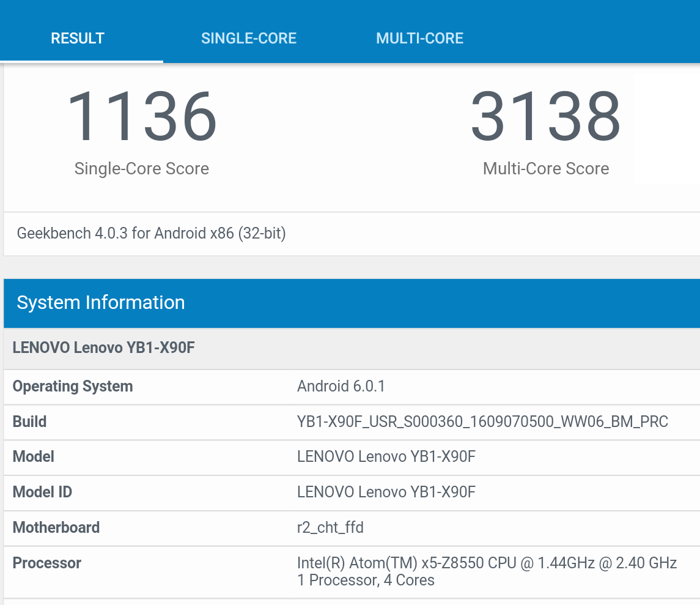Viewport: 700px width, 605px height.
Task: Select the r2_cht_ffd motherboard value
Action: coord(330,527)
